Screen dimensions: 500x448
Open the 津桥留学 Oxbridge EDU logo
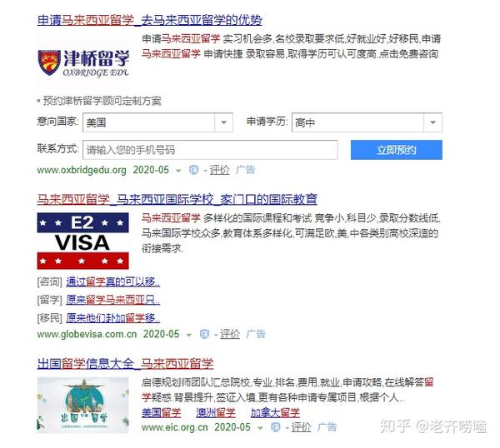tap(83, 63)
